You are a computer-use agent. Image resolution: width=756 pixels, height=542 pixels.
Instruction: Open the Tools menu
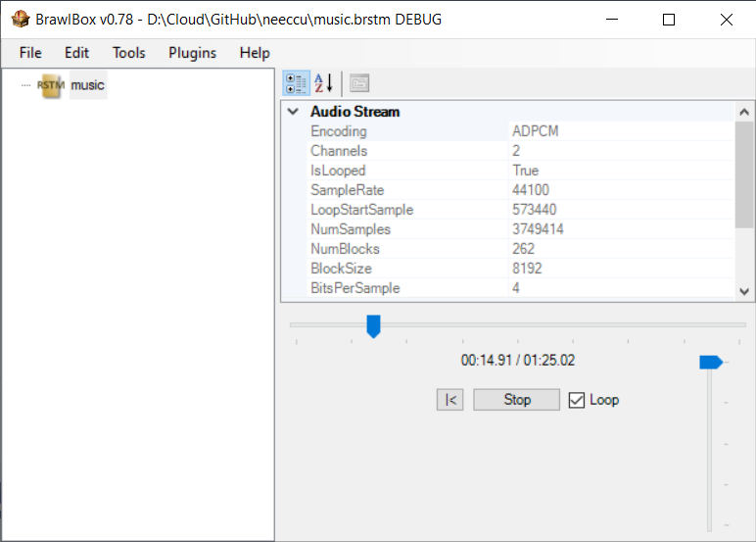128,53
